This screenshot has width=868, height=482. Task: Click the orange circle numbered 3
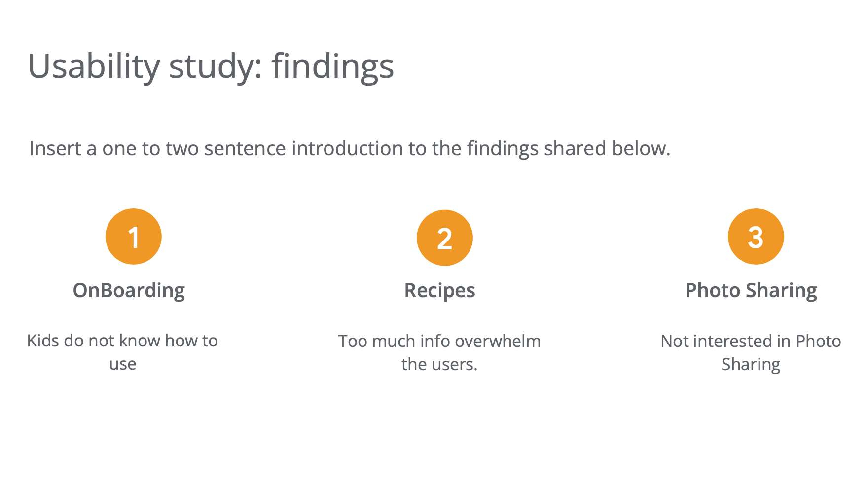(x=756, y=237)
